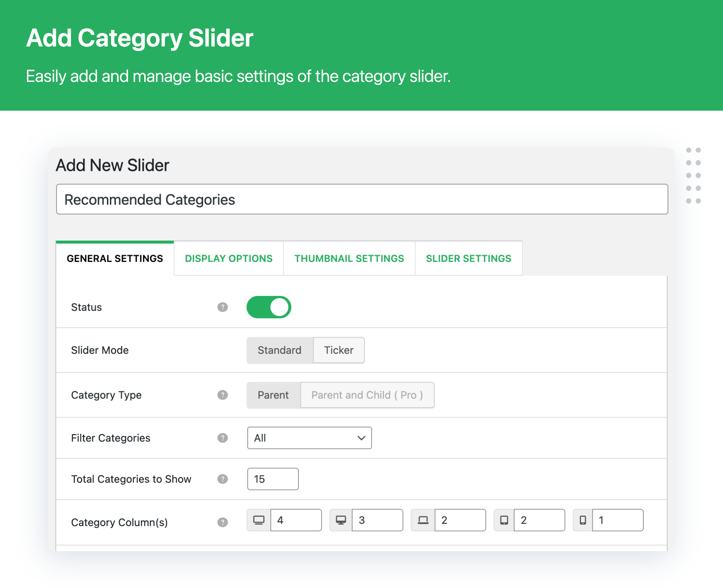Screen dimensions: 723x588
Task: Open the Slider Settings tab
Action: point(469,259)
